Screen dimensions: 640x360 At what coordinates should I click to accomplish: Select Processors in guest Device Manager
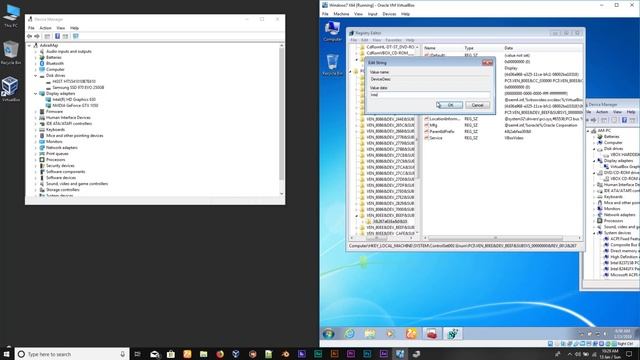point(613,221)
